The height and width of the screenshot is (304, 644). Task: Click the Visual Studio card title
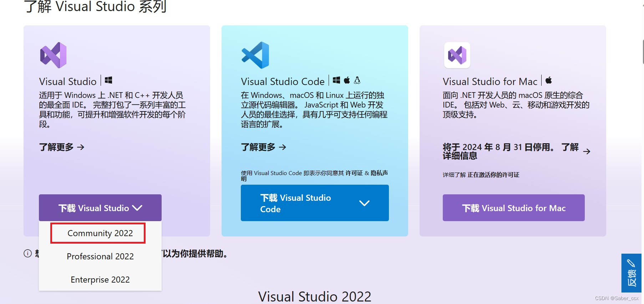pos(68,81)
